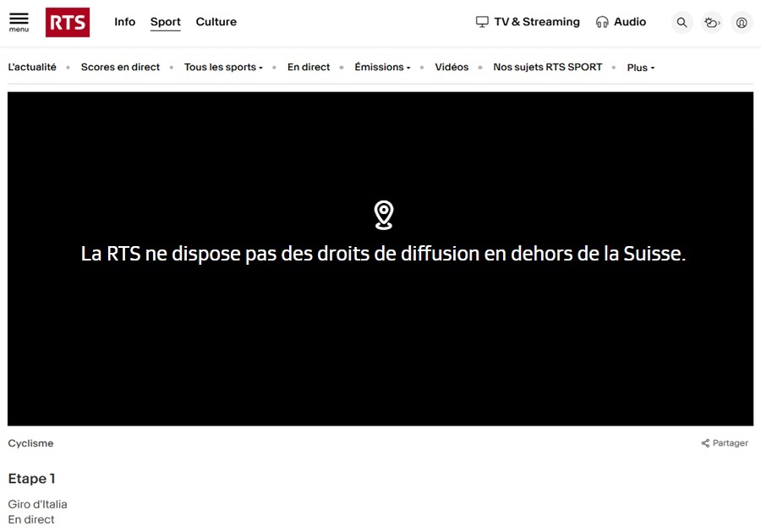
Task: Open the user account icon
Action: 742,22
